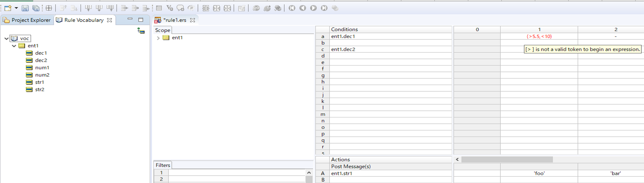Close the *rule1.ers editor tab

192,20
